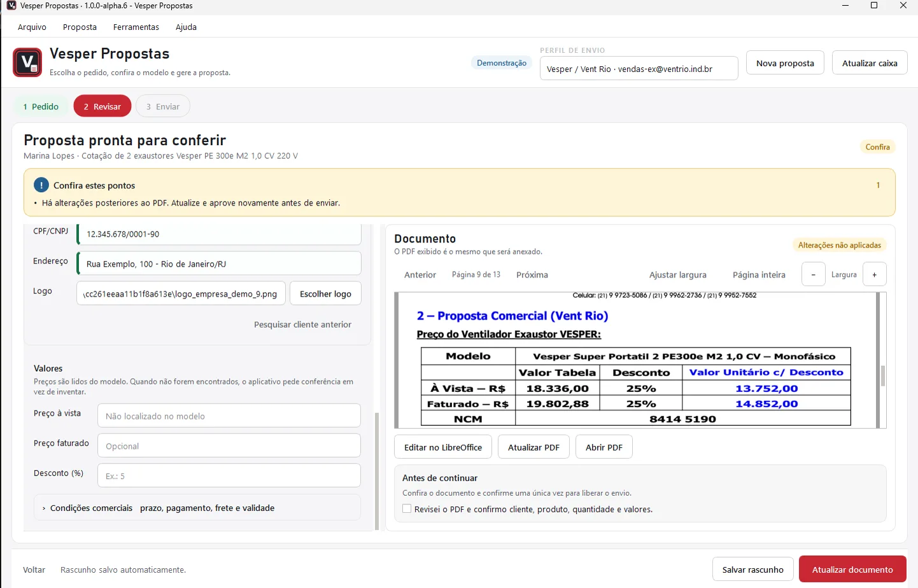Click the NCM 8414 5190 value
The height and width of the screenshot is (588, 918).
[x=682, y=419]
